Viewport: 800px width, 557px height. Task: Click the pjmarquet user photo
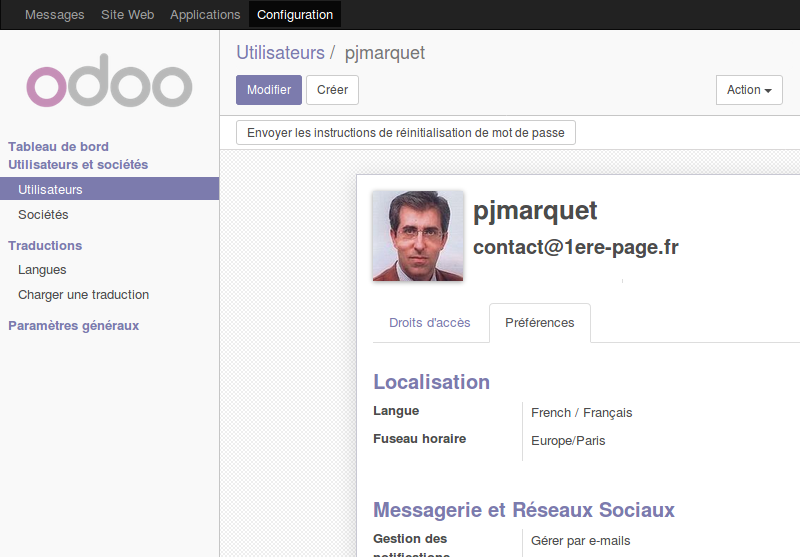pos(418,236)
